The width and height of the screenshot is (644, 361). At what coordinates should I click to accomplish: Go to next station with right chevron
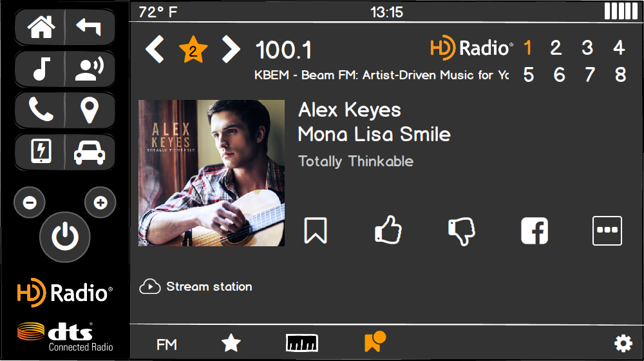(231, 50)
